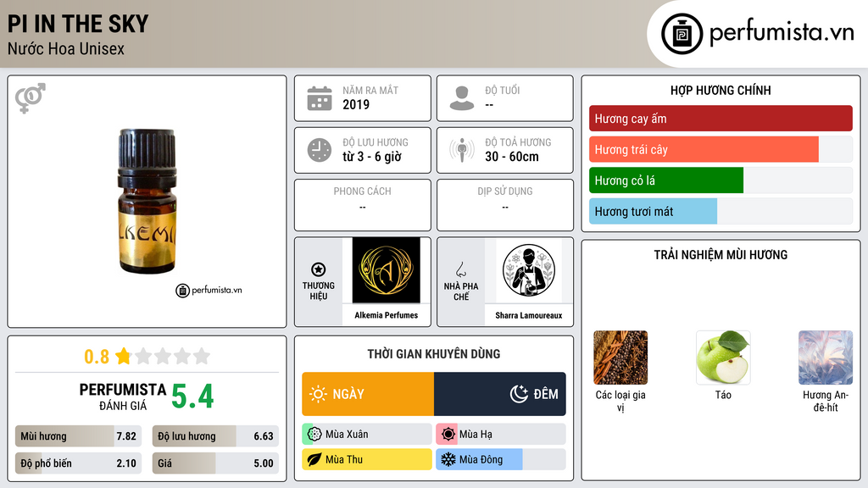The height and width of the screenshot is (488, 868).
Task: Select the Đêm nighttime segment
Action: click(500, 394)
